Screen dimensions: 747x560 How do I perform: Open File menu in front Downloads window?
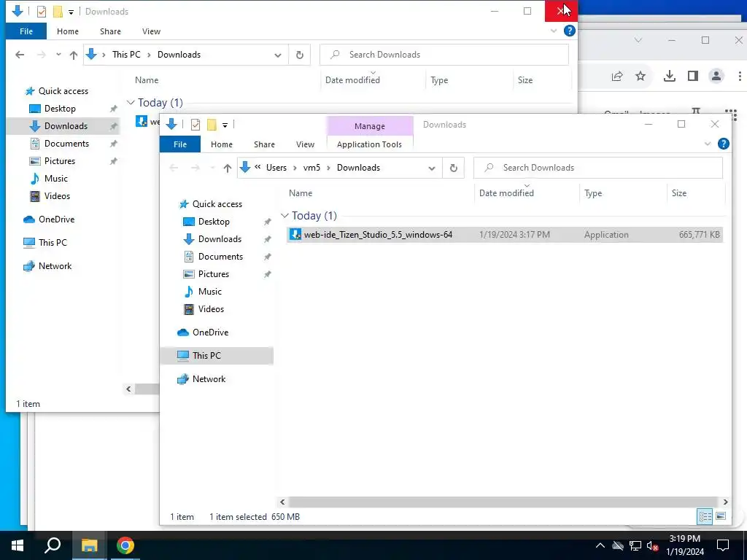[x=180, y=144]
